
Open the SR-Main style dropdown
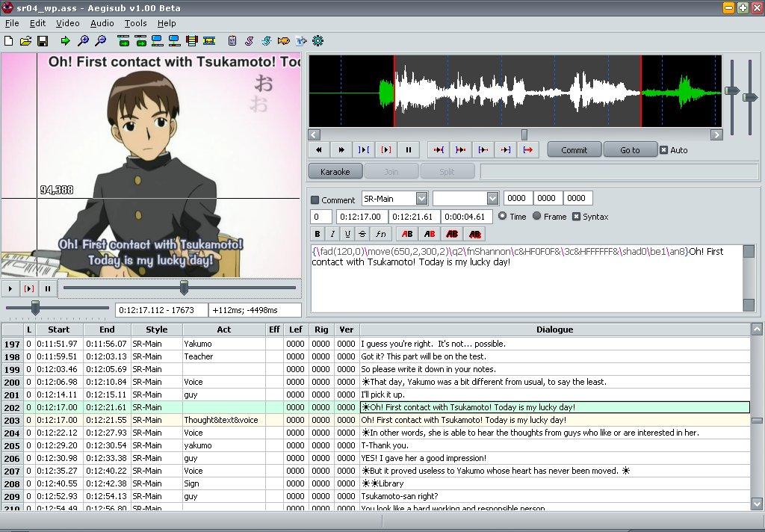point(421,198)
